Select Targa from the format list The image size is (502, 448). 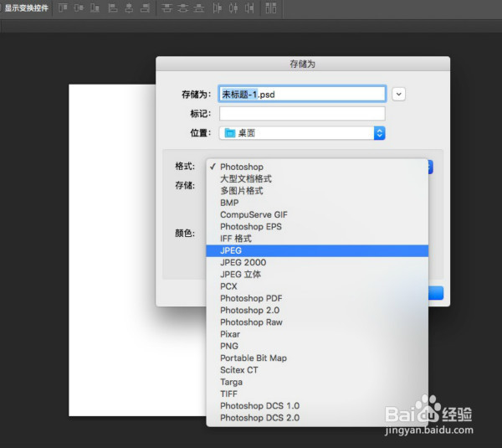pyautogui.click(x=317, y=382)
